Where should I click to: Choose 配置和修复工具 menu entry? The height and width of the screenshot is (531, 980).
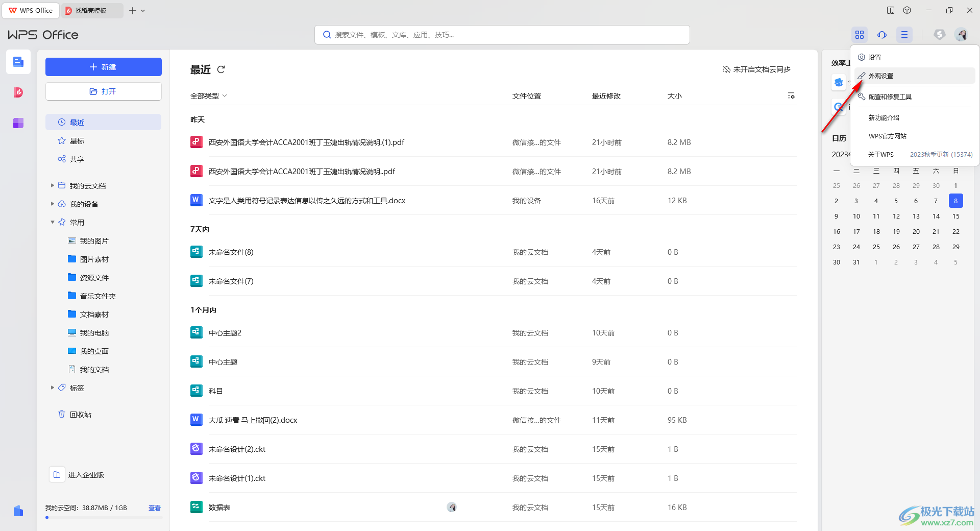(x=915, y=96)
